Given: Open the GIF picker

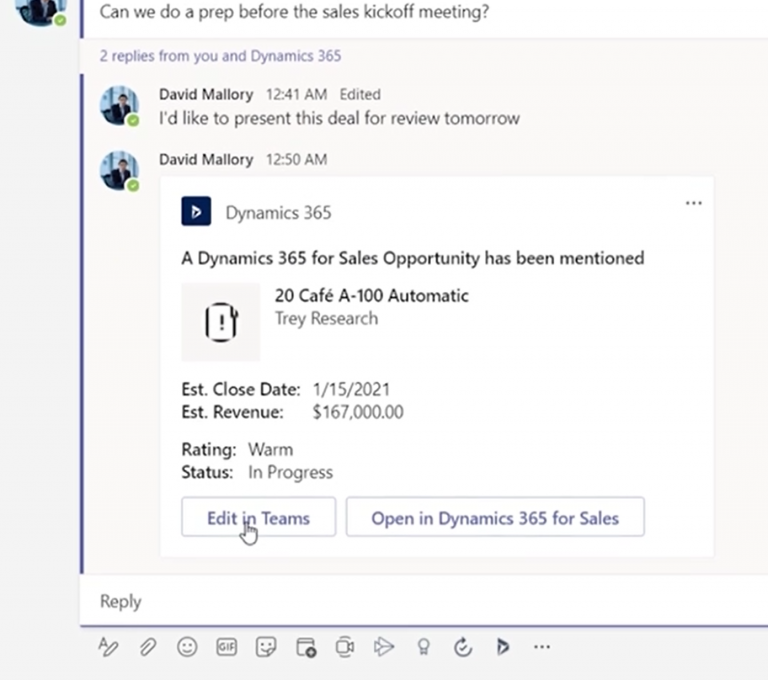Looking at the screenshot, I should click(x=226, y=647).
